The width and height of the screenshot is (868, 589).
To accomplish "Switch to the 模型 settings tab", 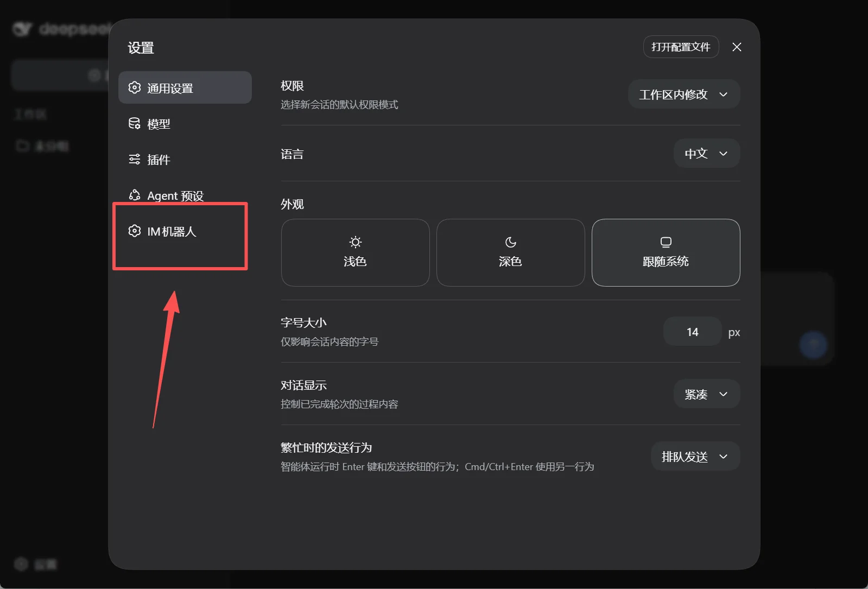I will click(185, 123).
